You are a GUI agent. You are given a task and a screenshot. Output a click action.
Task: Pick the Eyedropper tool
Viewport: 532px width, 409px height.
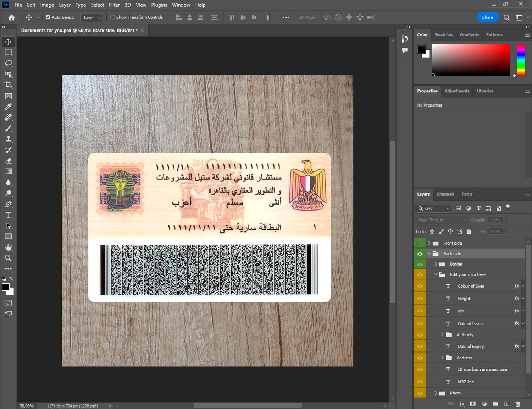tap(8, 107)
